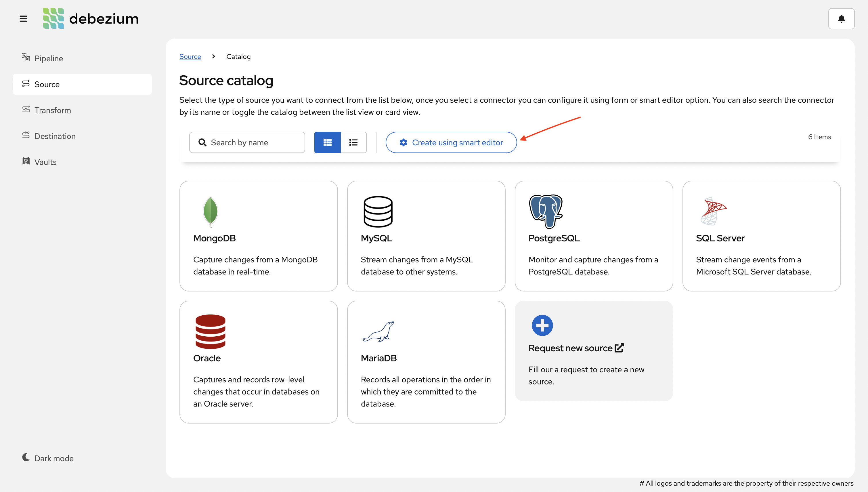Switch to list view

coord(353,142)
